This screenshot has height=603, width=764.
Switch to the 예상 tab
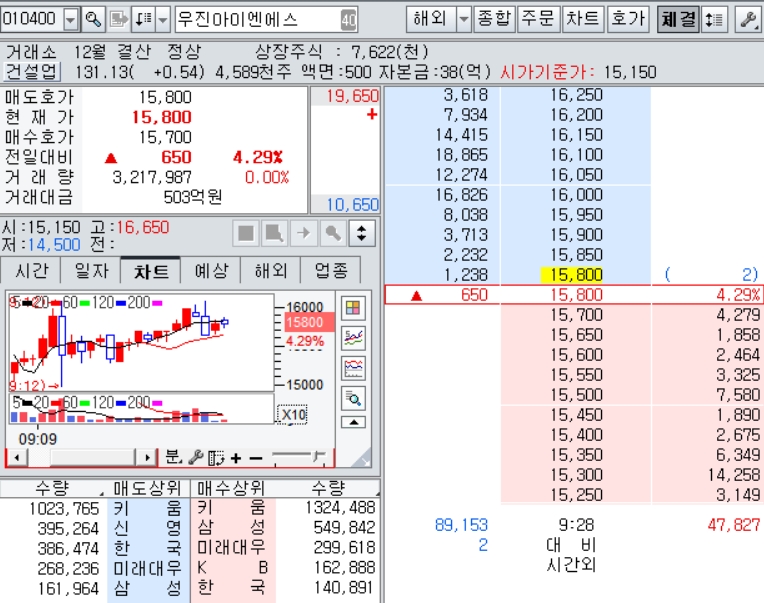(210, 270)
